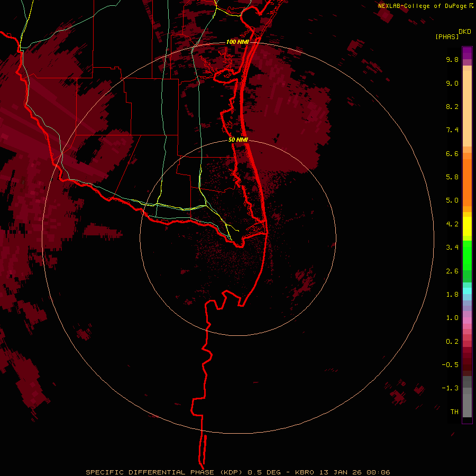Click the -0.5 legend value

(450, 365)
